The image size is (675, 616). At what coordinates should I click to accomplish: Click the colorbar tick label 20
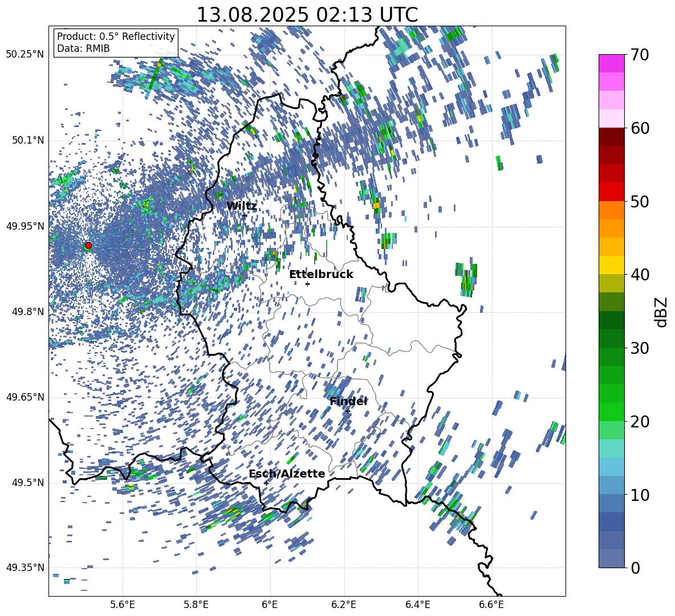pos(639,421)
